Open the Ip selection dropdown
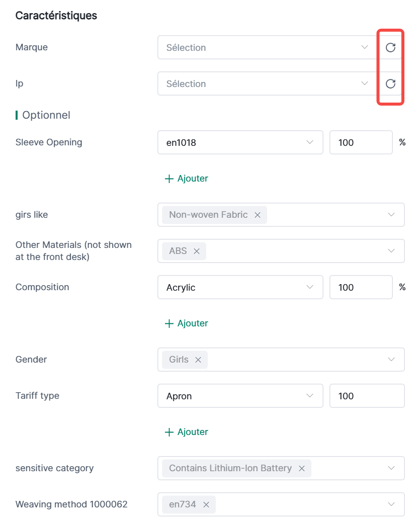 click(267, 84)
